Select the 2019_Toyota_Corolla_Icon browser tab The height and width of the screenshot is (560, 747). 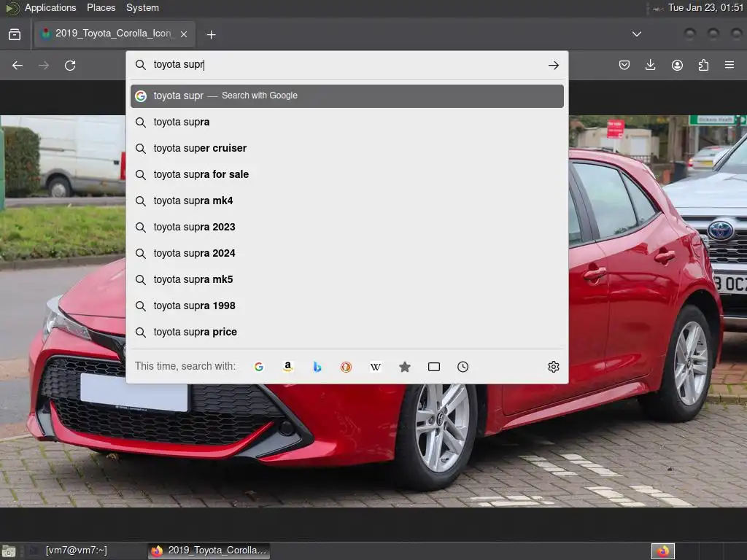pos(115,34)
